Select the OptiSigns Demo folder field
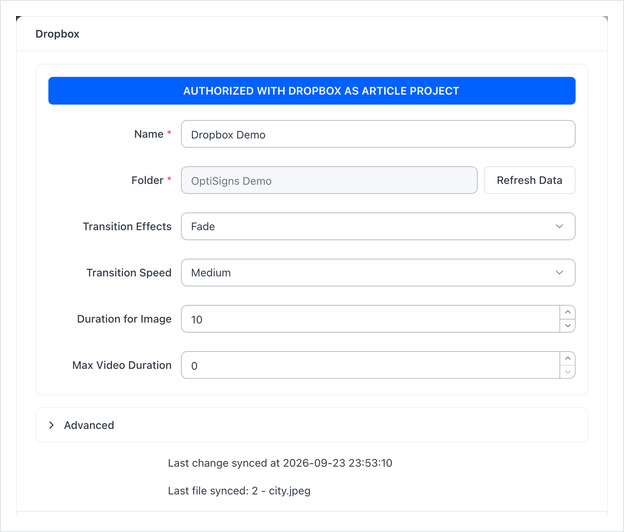Image resolution: width=624 pixels, height=532 pixels. pyautogui.click(x=329, y=181)
